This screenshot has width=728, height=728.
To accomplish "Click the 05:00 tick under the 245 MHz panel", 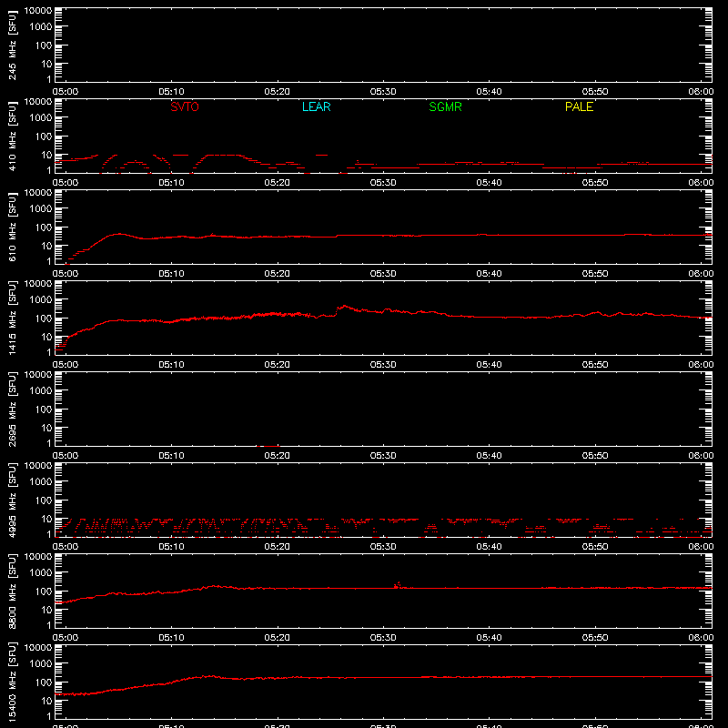I will coord(66,92).
